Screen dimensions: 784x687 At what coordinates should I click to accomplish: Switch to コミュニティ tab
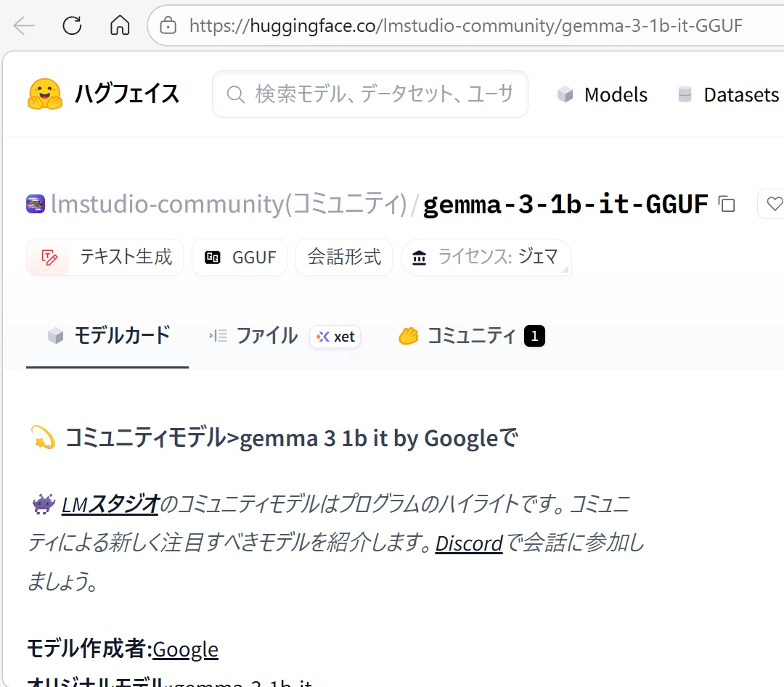[x=471, y=336]
